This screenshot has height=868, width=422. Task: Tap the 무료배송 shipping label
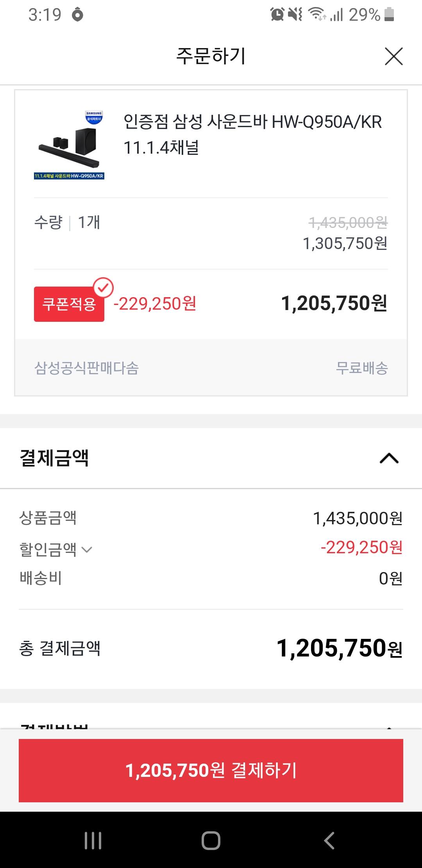pyautogui.click(x=362, y=368)
